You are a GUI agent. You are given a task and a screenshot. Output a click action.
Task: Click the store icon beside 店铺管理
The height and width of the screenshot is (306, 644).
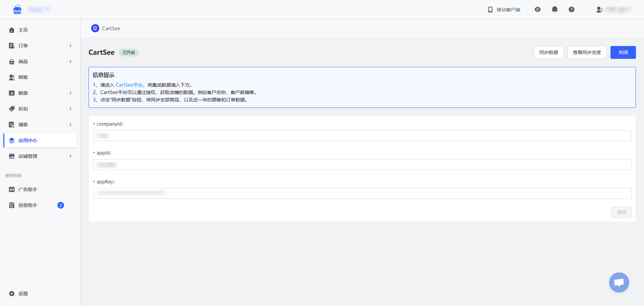(12, 156)
